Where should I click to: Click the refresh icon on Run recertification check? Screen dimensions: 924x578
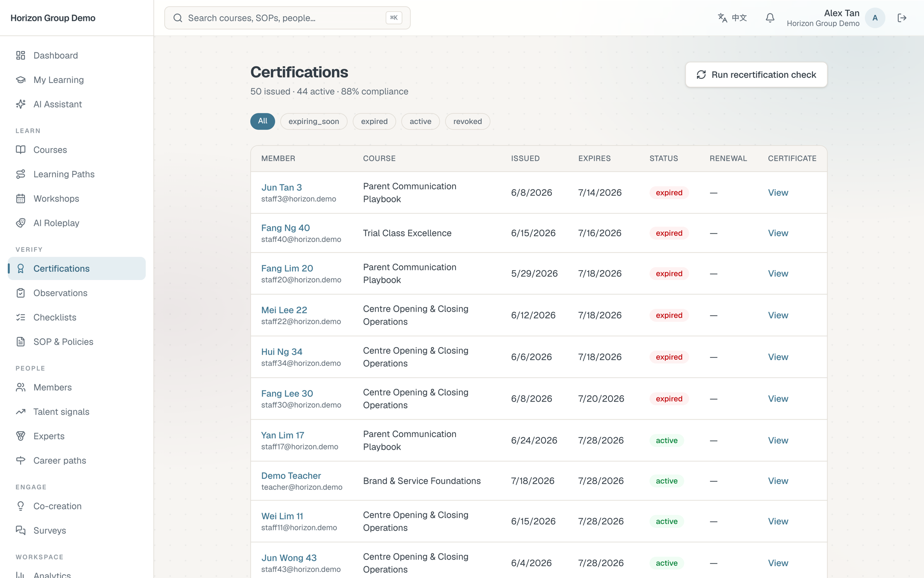coord(701,75)
